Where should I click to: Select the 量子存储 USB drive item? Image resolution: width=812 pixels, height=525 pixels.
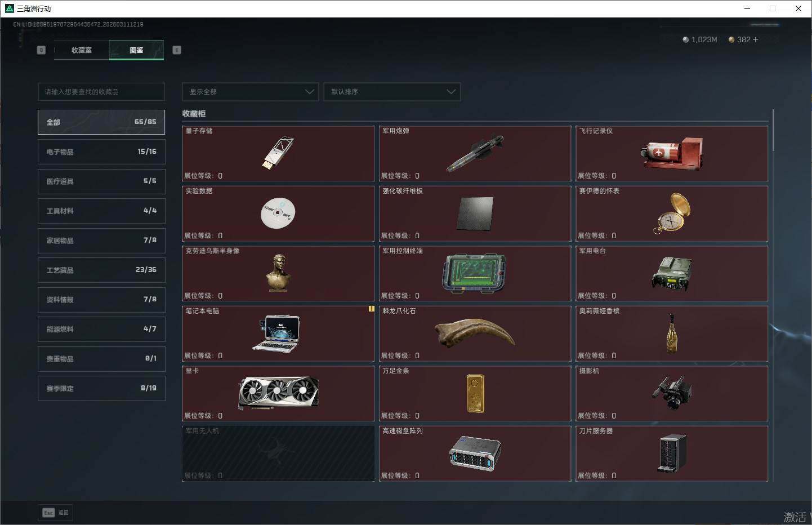tap(278, 153)
